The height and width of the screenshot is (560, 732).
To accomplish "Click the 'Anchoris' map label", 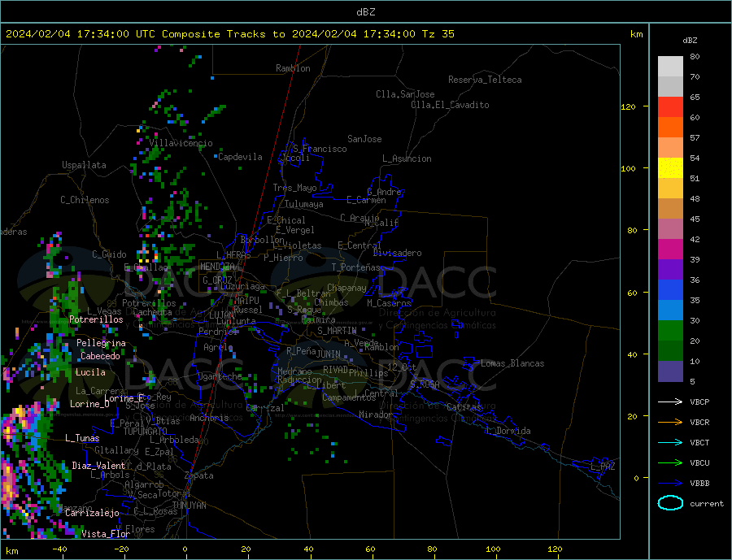I will (x=209, y=418).
